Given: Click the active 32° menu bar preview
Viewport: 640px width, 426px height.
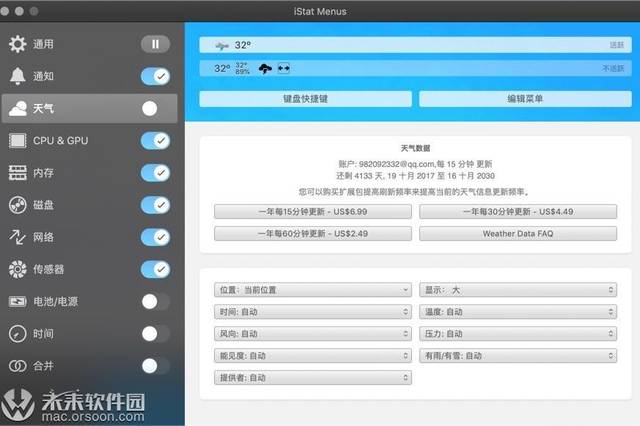Looking at the screenshot, I should point(416,45).
